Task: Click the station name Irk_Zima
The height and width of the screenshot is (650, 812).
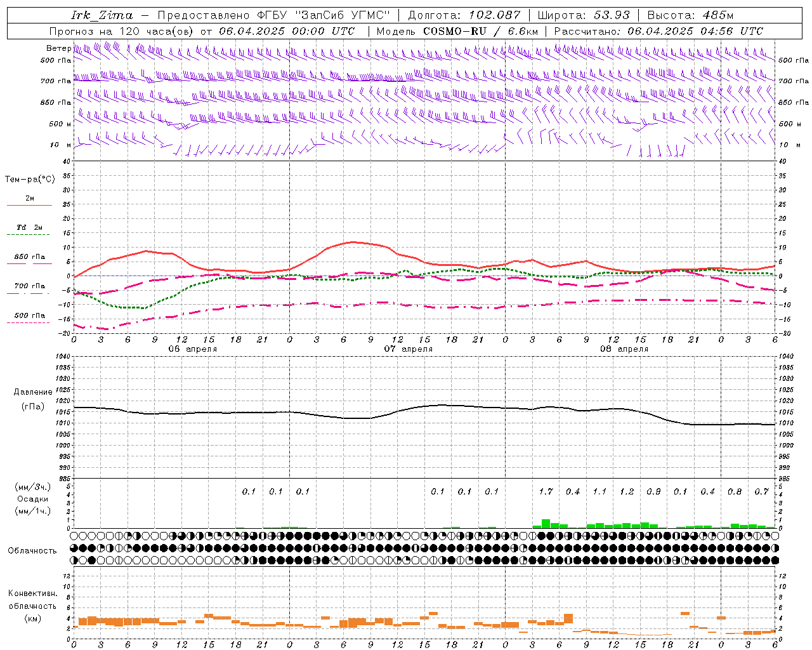Action: [x=102, y=15]
